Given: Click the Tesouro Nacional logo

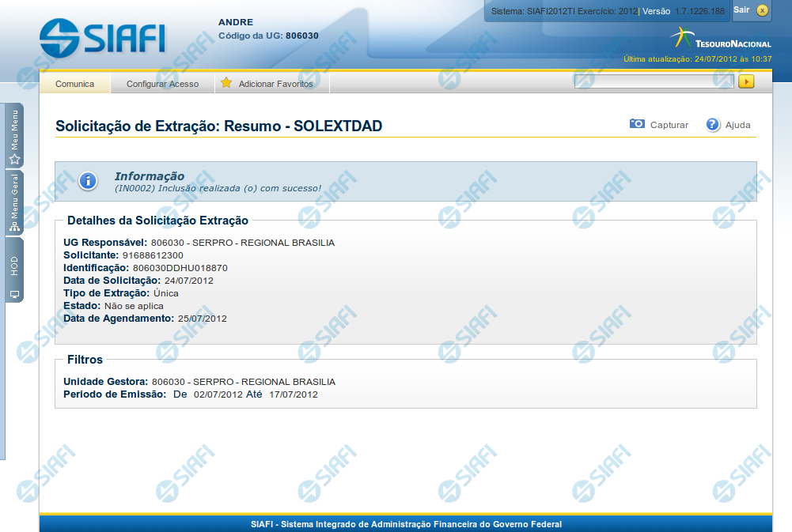Looking at the screenshot, I should [x=719, y=39].
